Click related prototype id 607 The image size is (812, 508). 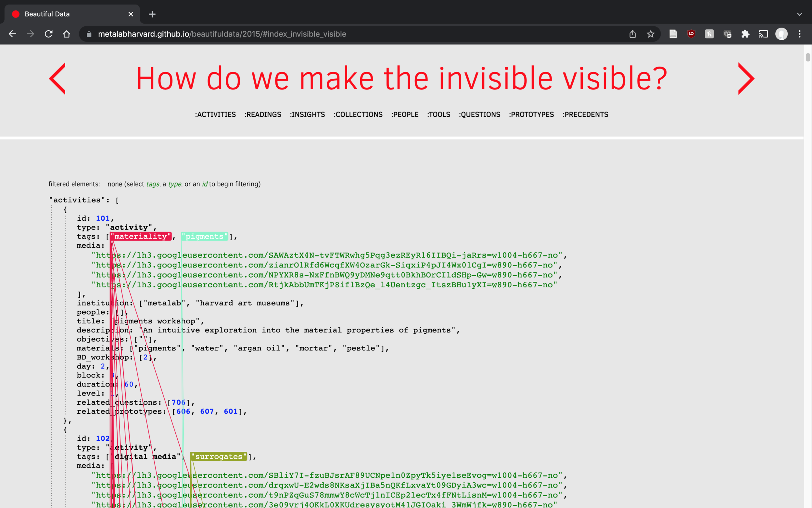point(207,411)
